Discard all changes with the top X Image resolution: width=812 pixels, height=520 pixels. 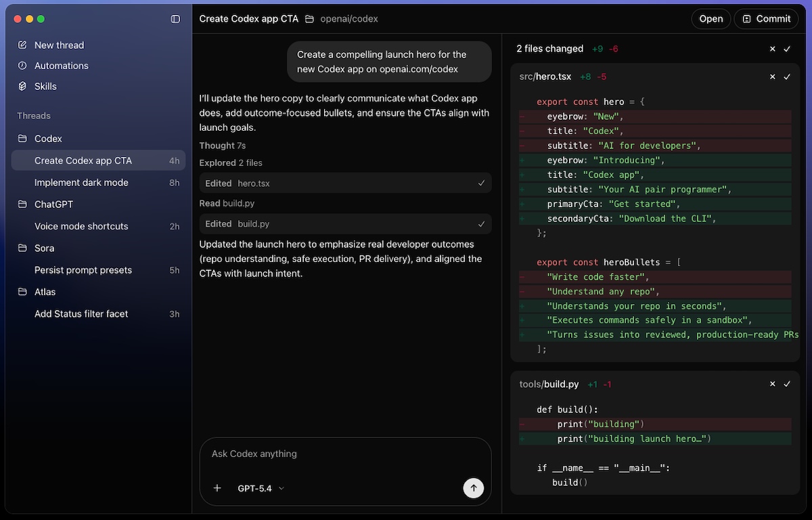(772, 49)
